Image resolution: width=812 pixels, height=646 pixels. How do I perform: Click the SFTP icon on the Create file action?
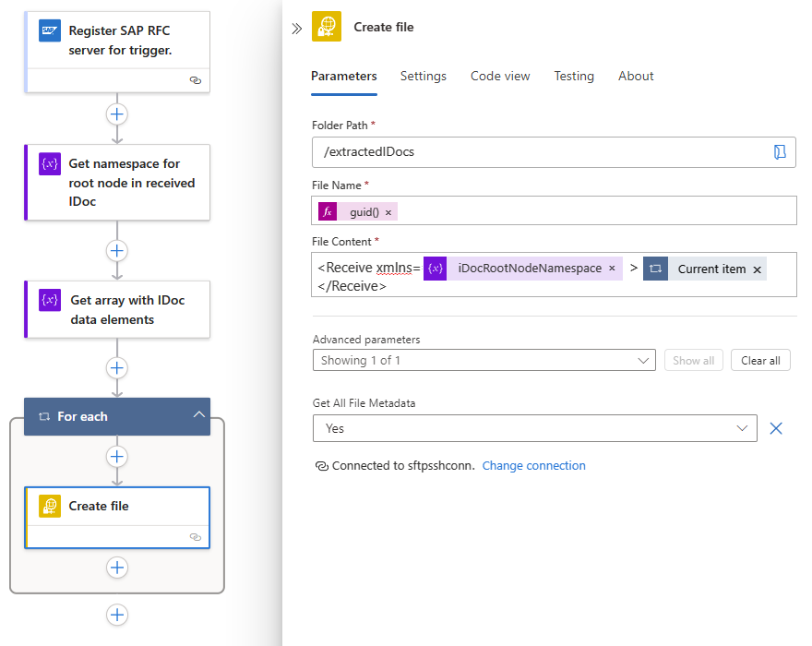coord(50,506)
